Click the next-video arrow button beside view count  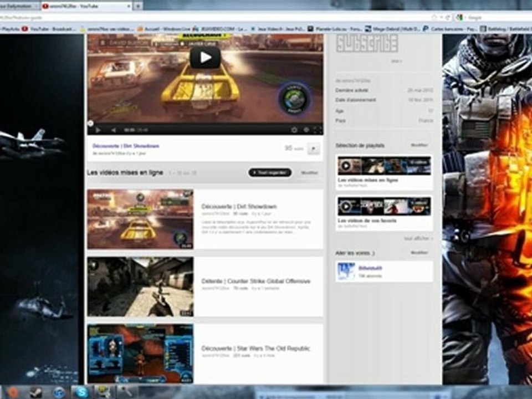click(314, 149)
